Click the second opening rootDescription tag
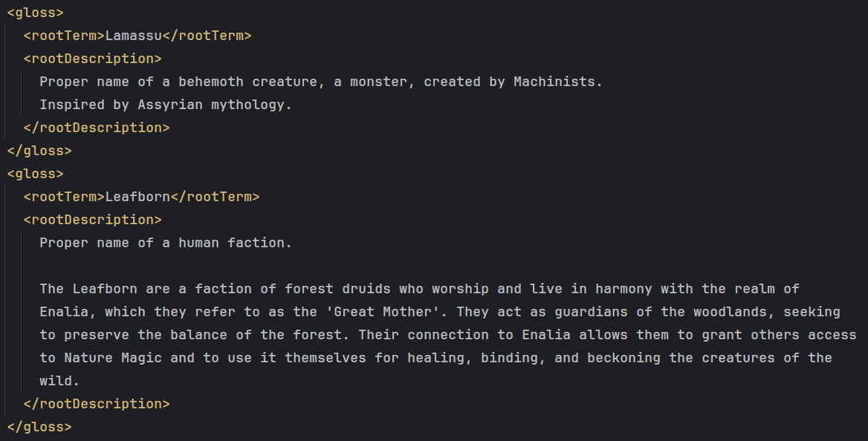The image size is (868, 441). (x=92, y=220)
